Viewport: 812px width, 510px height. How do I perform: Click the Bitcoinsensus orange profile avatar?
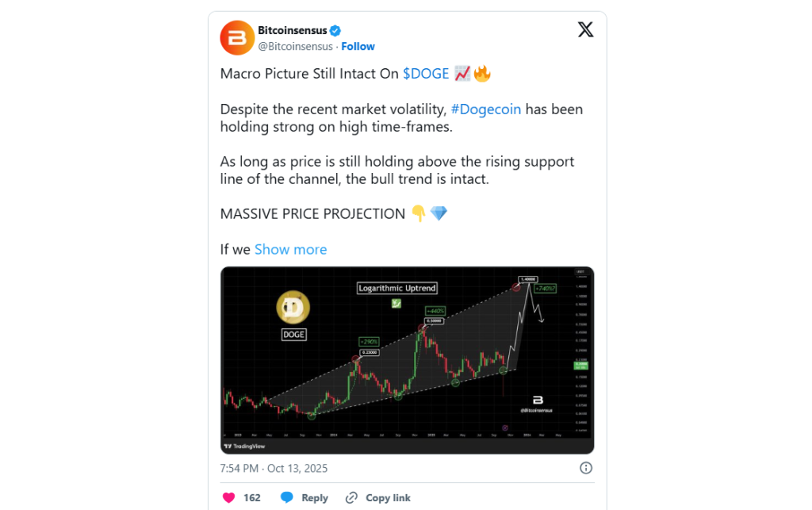(x=237, y=38)
